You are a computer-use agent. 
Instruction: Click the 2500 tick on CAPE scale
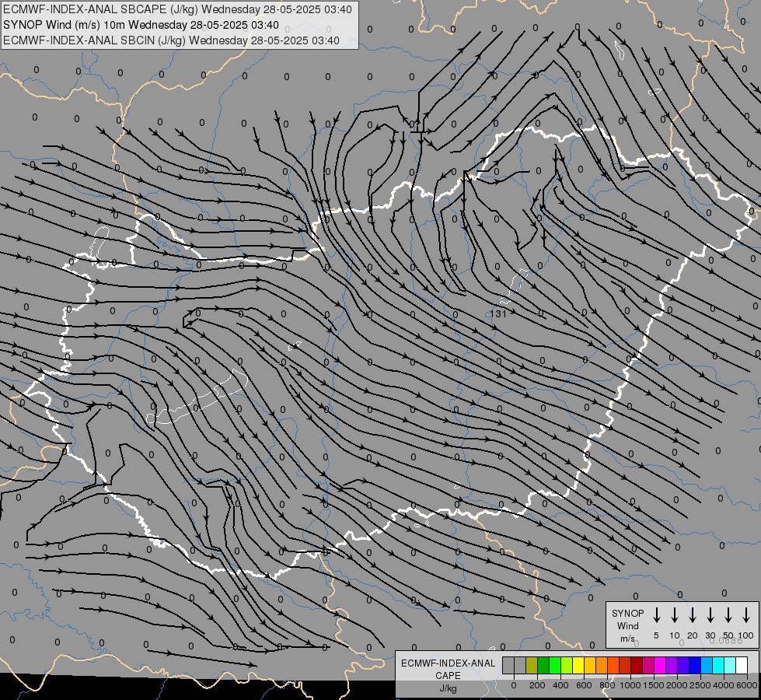700,685
